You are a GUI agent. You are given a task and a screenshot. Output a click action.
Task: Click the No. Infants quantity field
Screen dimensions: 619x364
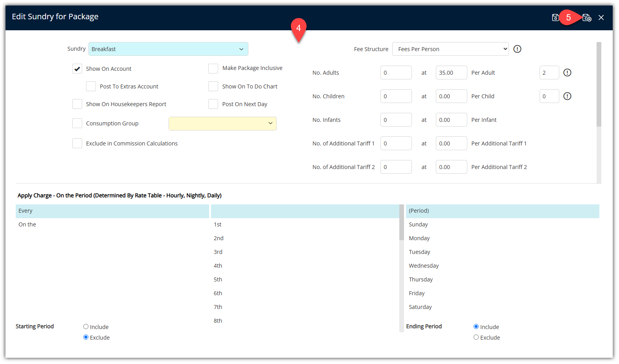pos(396,119)
